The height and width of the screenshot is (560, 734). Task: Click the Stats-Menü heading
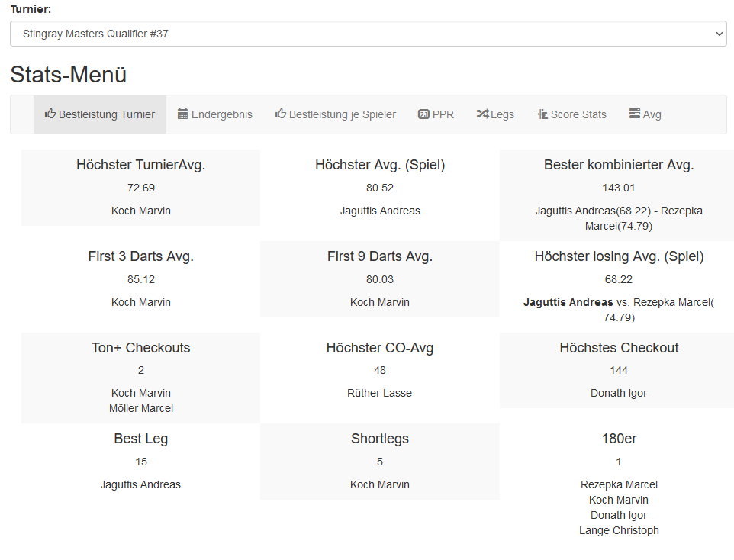point(69,75)
